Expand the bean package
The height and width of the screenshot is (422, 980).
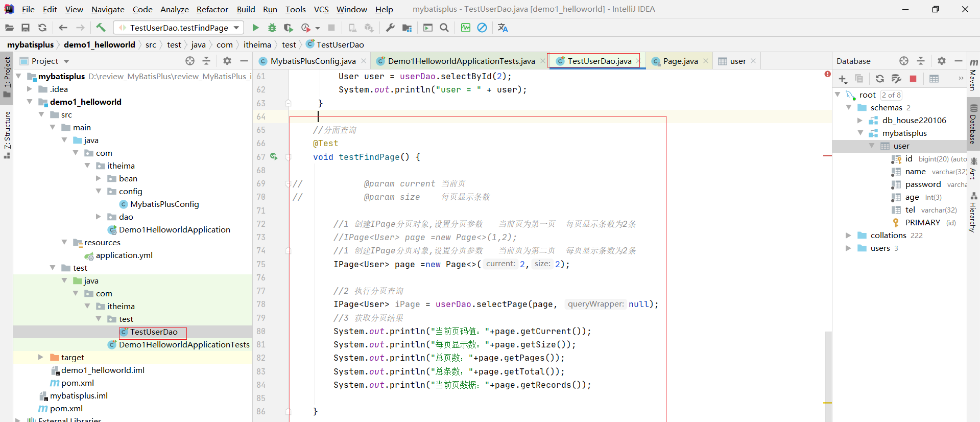click(x=99, y=178)
